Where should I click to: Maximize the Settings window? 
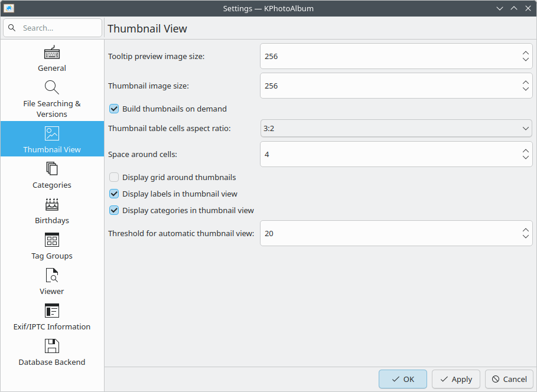click(x=514, y=8)
